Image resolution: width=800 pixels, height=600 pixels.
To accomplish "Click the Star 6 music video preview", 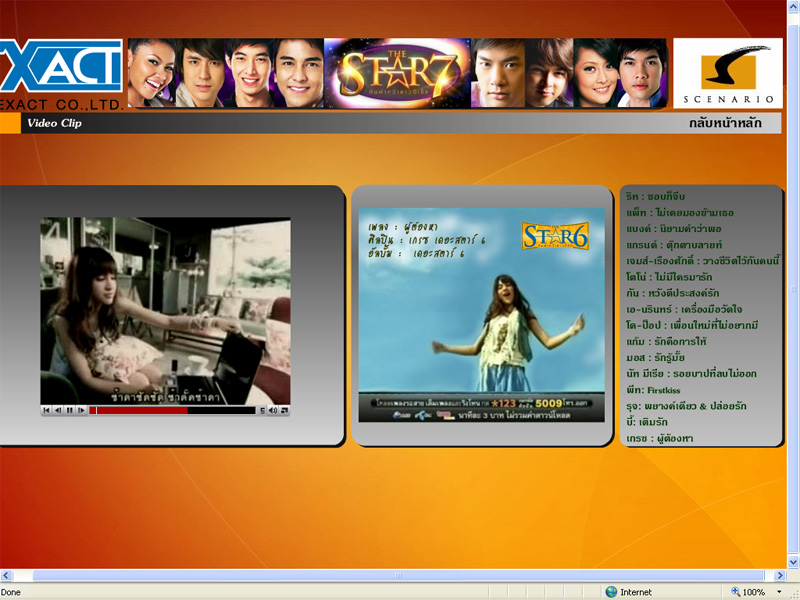I will (481, 315).
